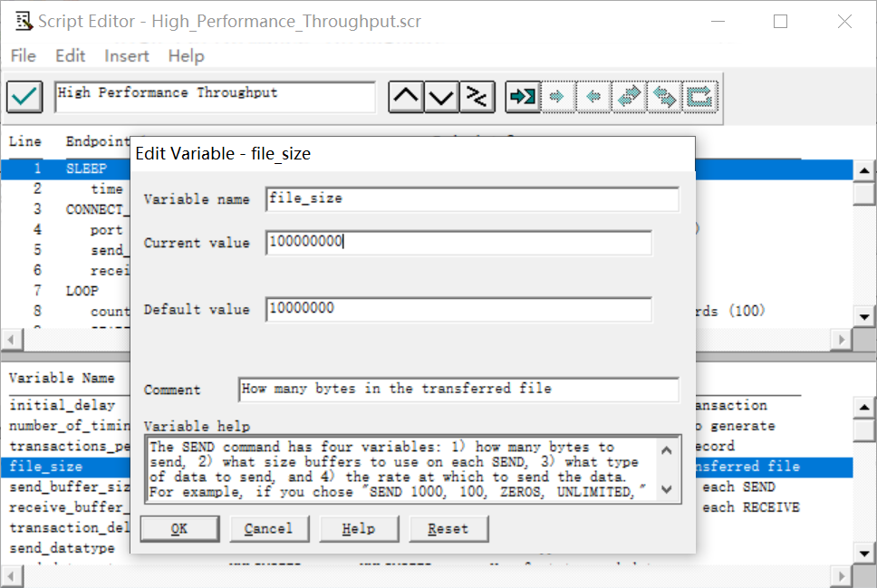The width and height of the screenshot is (877, 588).
Task: Select the transaction_delay variable row
Action: 66,527
